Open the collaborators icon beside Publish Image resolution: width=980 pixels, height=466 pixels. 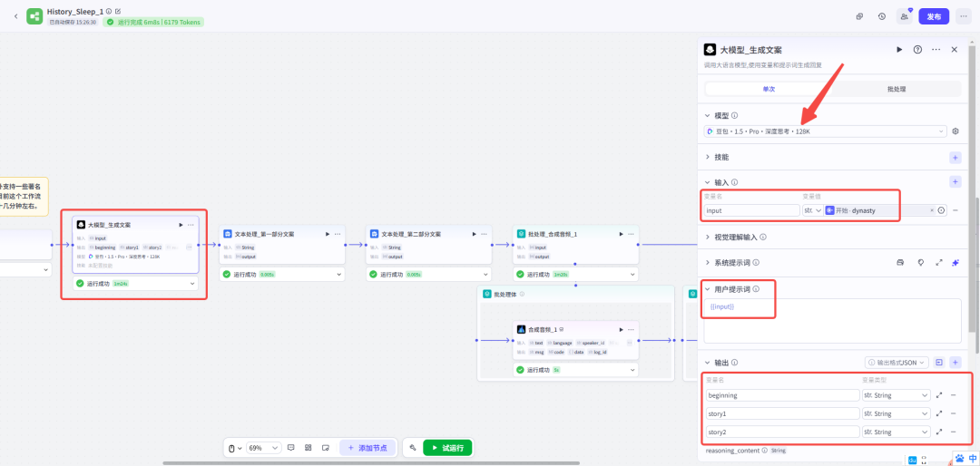(904, 17)
